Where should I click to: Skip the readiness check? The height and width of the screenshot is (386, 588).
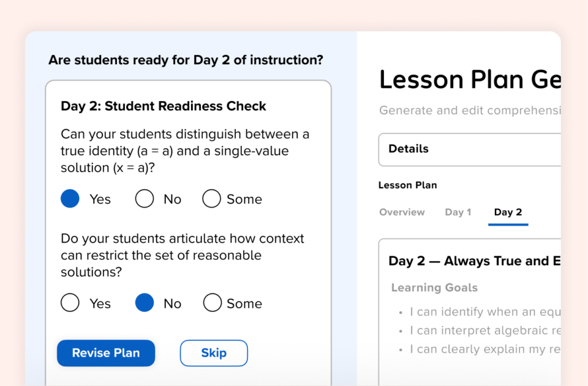point(213,353)
